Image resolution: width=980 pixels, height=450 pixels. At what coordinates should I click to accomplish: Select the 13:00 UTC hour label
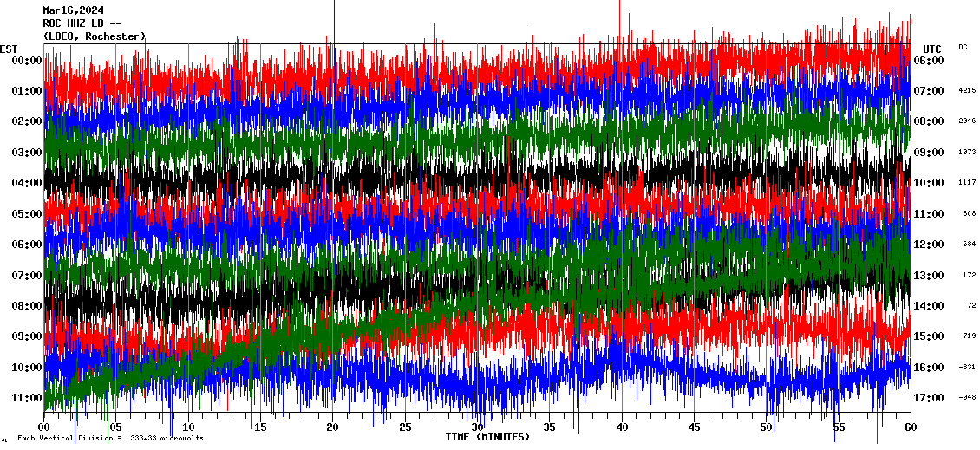(930, 276)
